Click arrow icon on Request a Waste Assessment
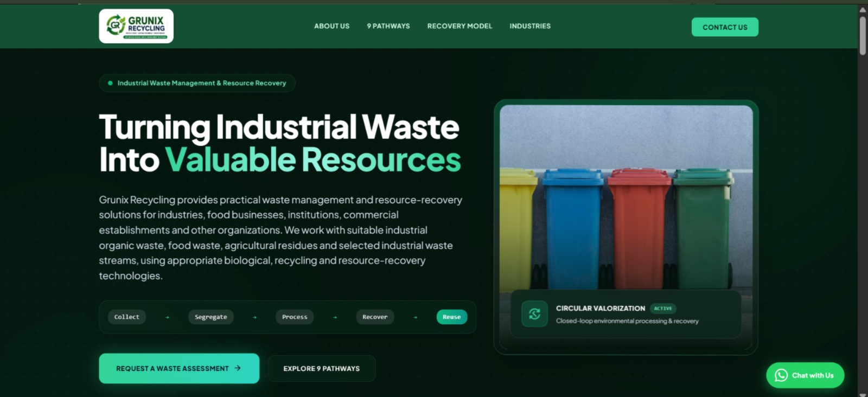The width and height of the screenshot is (868, 397). [x=238, y=368]
